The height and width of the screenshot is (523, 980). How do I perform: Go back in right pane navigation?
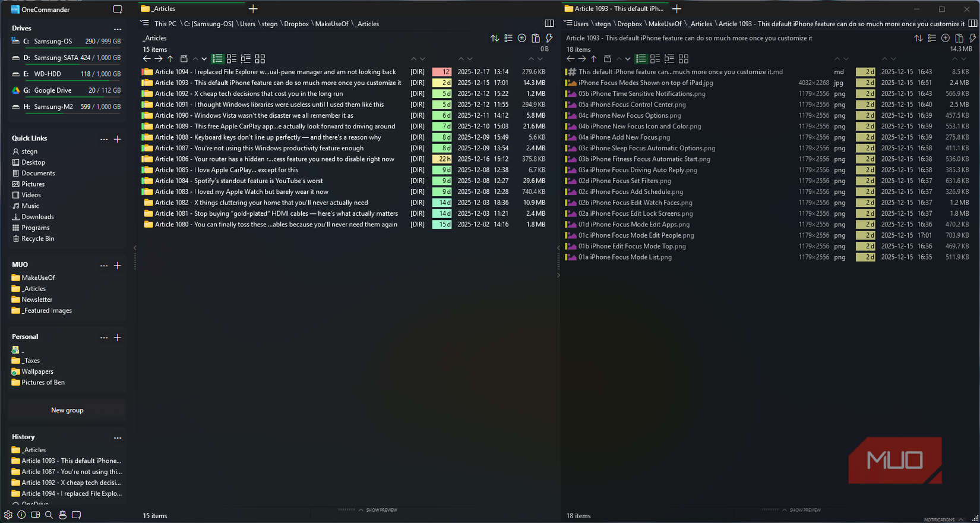tap(570, 59)
